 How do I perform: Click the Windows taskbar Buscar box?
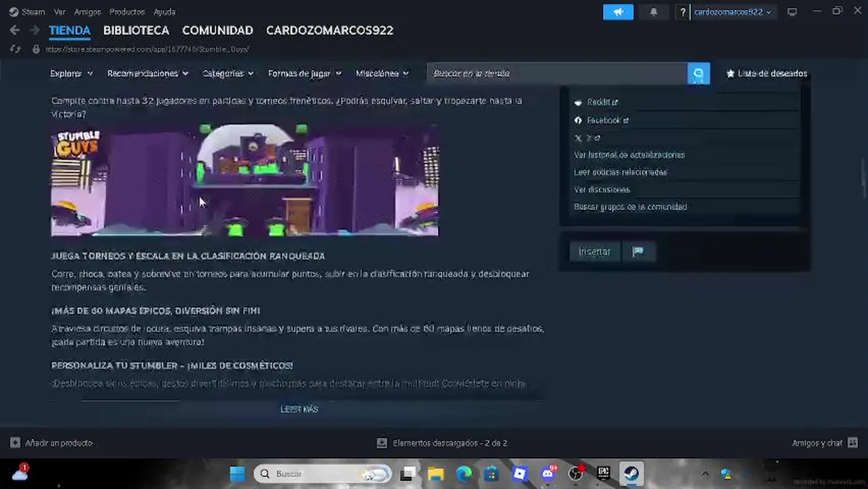point(324,473)
